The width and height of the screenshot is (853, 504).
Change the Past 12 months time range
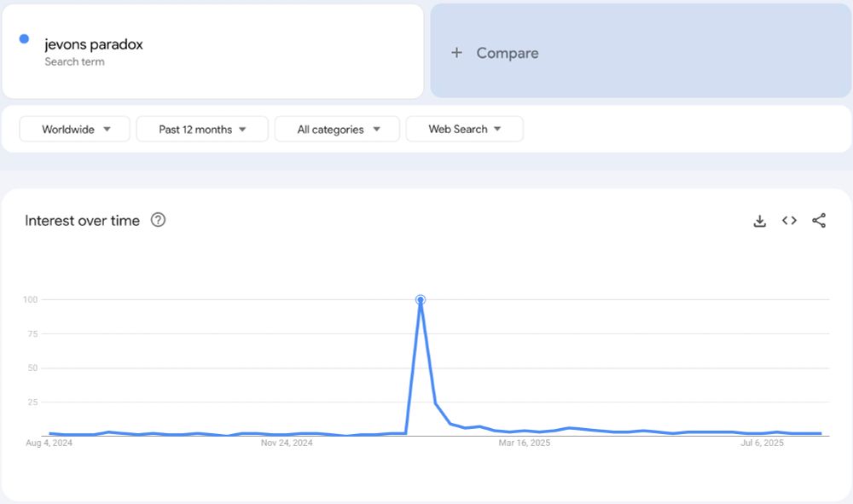point(202,130)
